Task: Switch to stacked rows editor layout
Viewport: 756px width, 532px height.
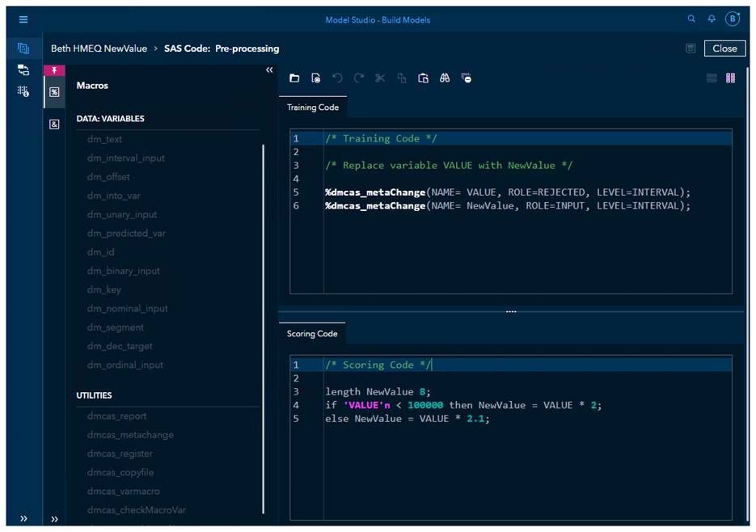Action: point(712,78)
